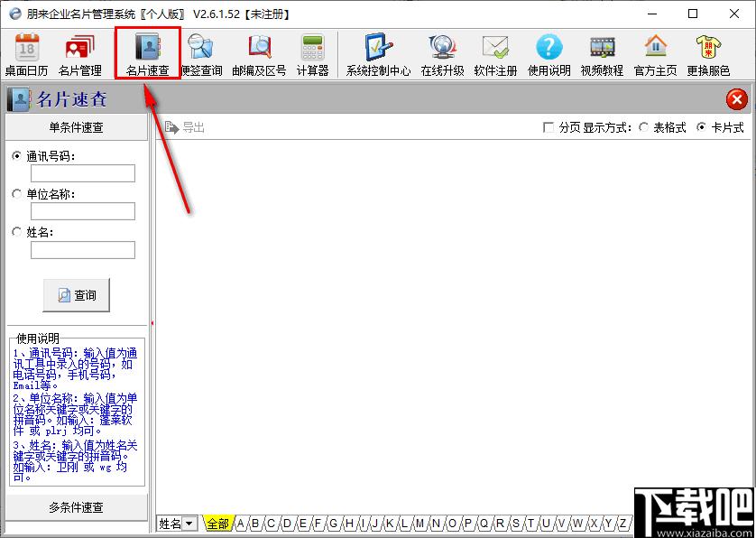
Task: Select the A letter tab
Action: 240,523
